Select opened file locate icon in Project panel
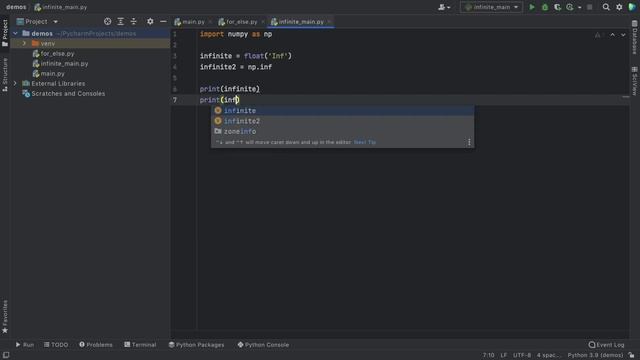Image resolution: width=640 pixels, height=360 pixels. tap(107, 22)
